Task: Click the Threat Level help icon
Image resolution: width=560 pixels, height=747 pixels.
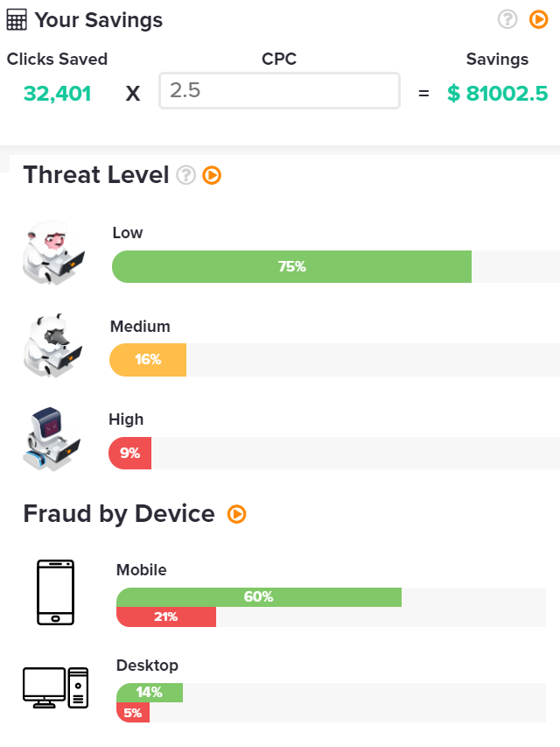Action: [x=185, y=175]
